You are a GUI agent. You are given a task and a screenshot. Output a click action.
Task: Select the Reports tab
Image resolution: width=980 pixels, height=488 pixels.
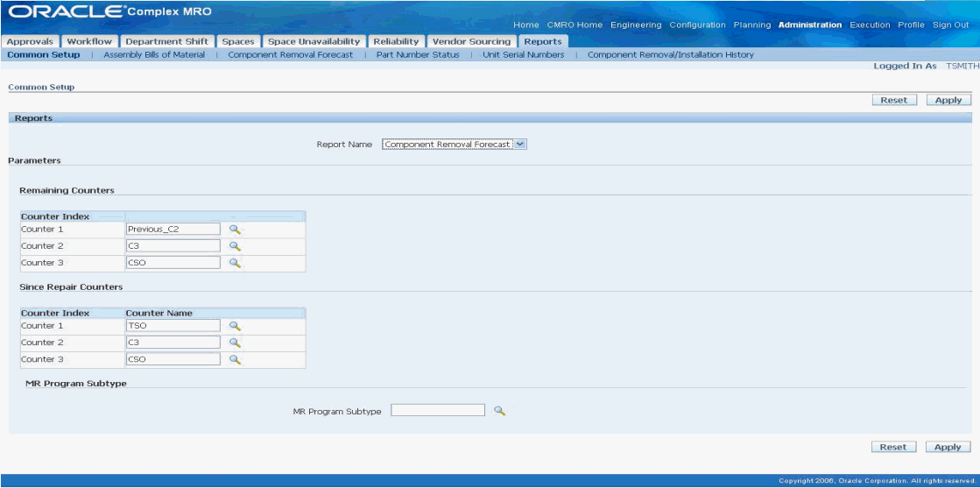pos(542,41)
